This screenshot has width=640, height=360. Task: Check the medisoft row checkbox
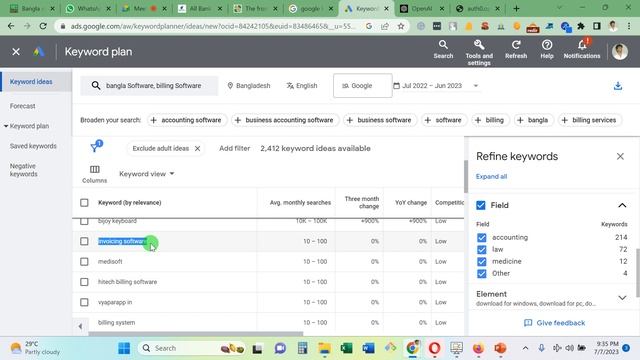point(84,262)
